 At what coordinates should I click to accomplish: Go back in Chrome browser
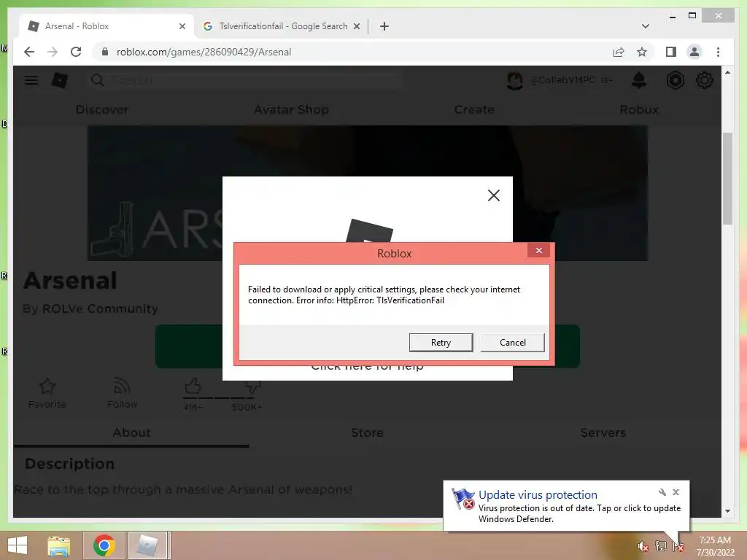pos(29,52)
